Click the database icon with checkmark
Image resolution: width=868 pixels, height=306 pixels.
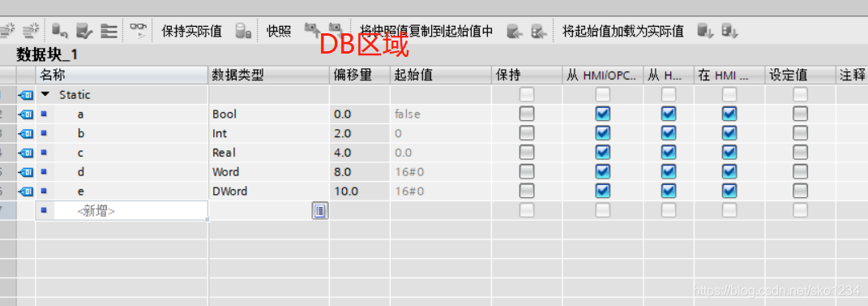click(83, 31)
